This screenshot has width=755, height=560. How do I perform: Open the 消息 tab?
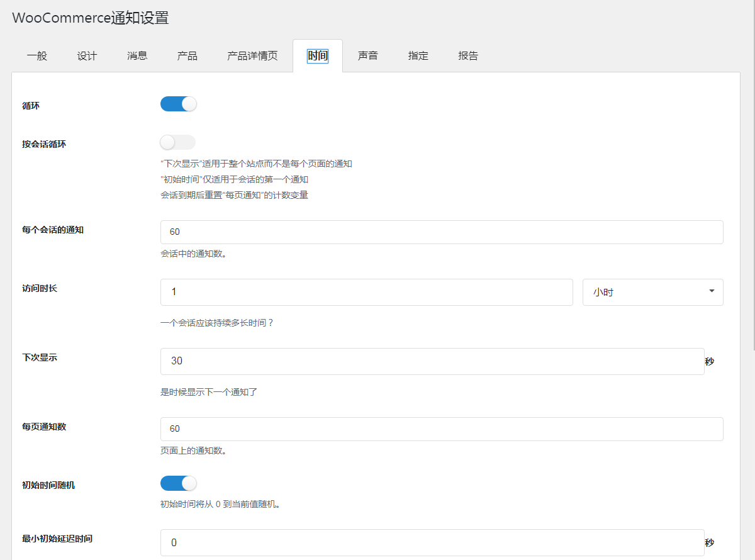click(x=137, y=56)
